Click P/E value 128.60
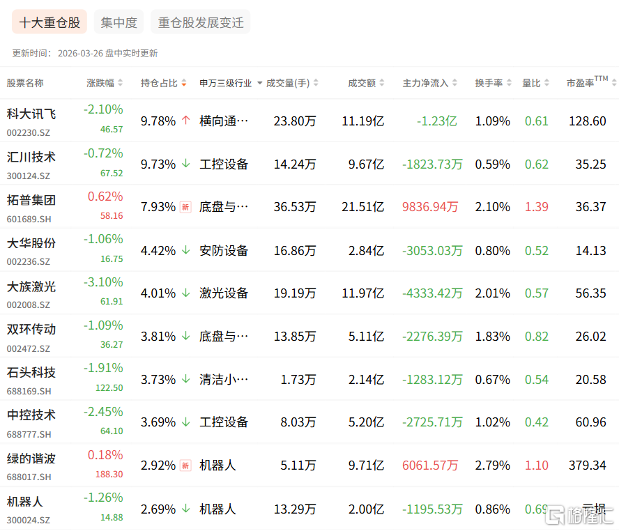Viewport: 620px width, 532px height. pos(588,121)
